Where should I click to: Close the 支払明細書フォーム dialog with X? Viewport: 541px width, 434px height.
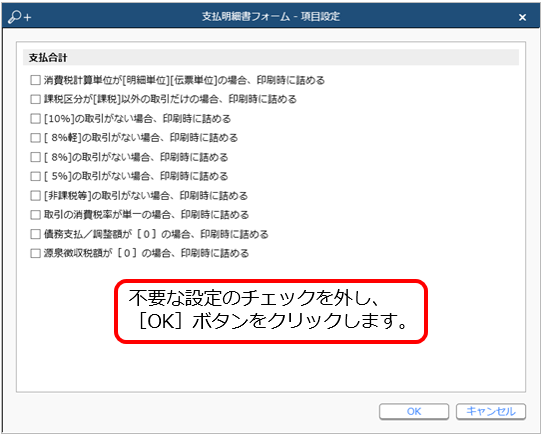pyautogui.click(x=522, y=17)
